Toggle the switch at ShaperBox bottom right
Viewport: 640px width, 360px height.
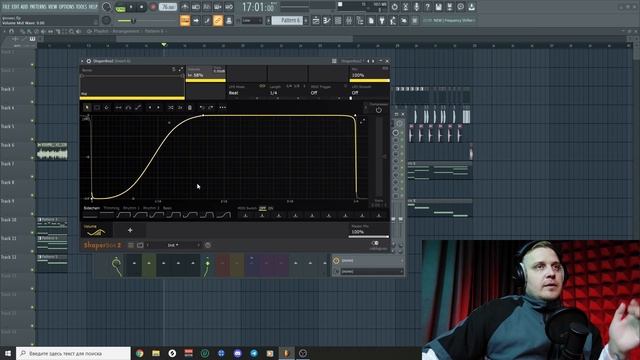tap(375, 243)
